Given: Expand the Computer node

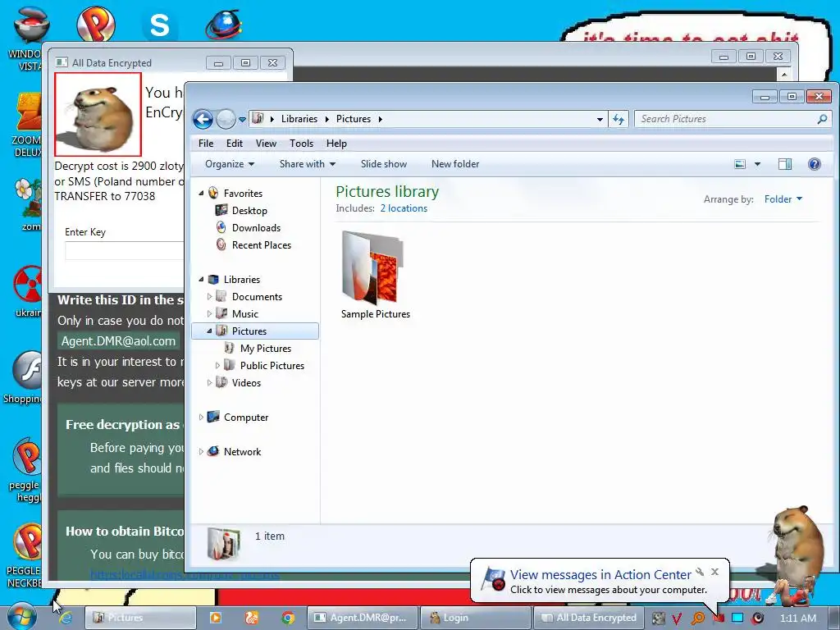Looking at the screenshot, I should tap(202, 417).
